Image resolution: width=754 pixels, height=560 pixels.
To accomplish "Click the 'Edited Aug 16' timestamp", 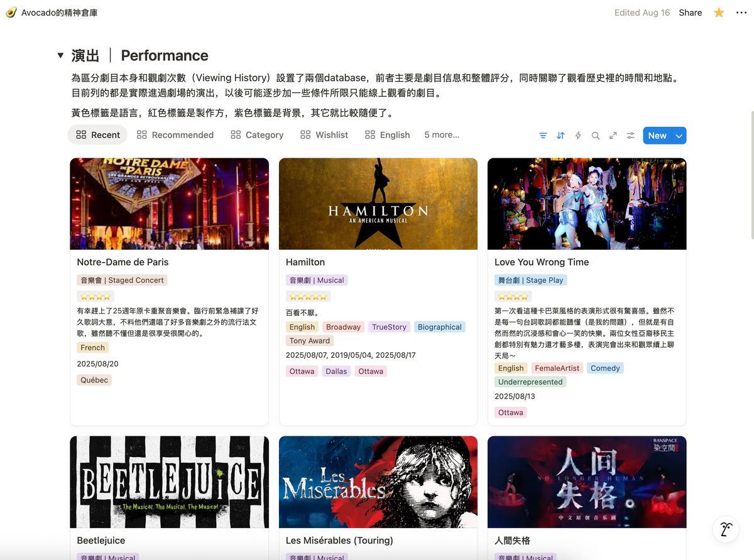I will [x=642, y=13].
